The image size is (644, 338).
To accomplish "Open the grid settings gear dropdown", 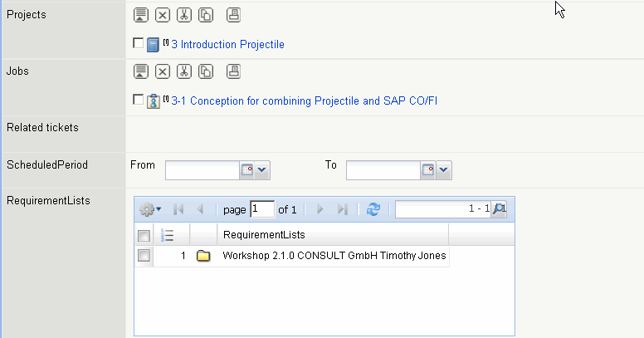I will tap(151, 210).
